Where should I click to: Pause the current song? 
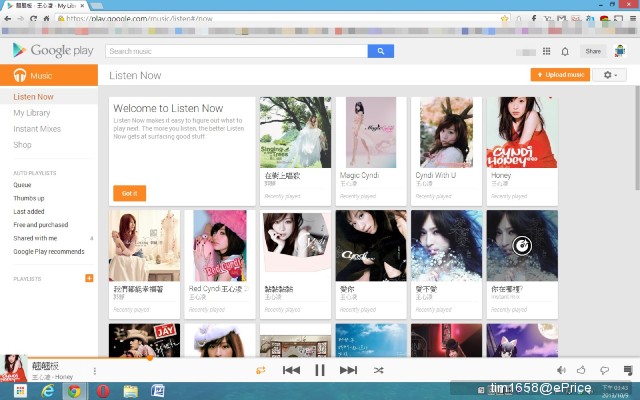[x=320, y=370]
